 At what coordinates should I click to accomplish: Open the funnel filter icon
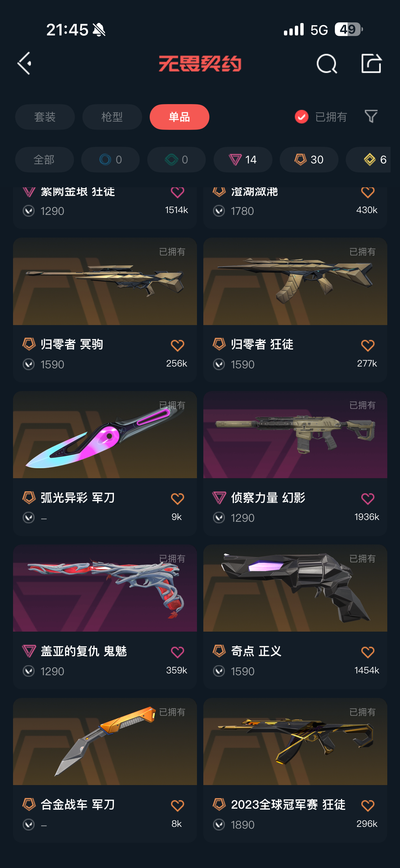point(371,116)
